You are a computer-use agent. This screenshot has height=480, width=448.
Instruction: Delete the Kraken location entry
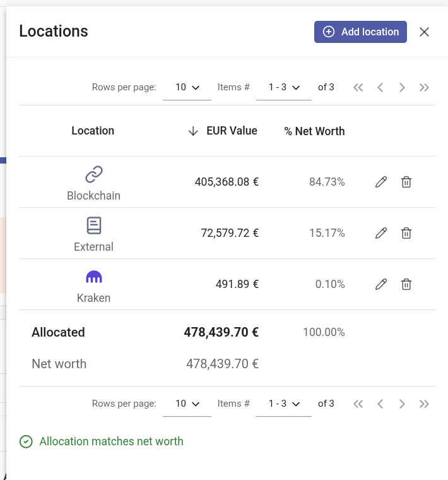coord(406,284)
